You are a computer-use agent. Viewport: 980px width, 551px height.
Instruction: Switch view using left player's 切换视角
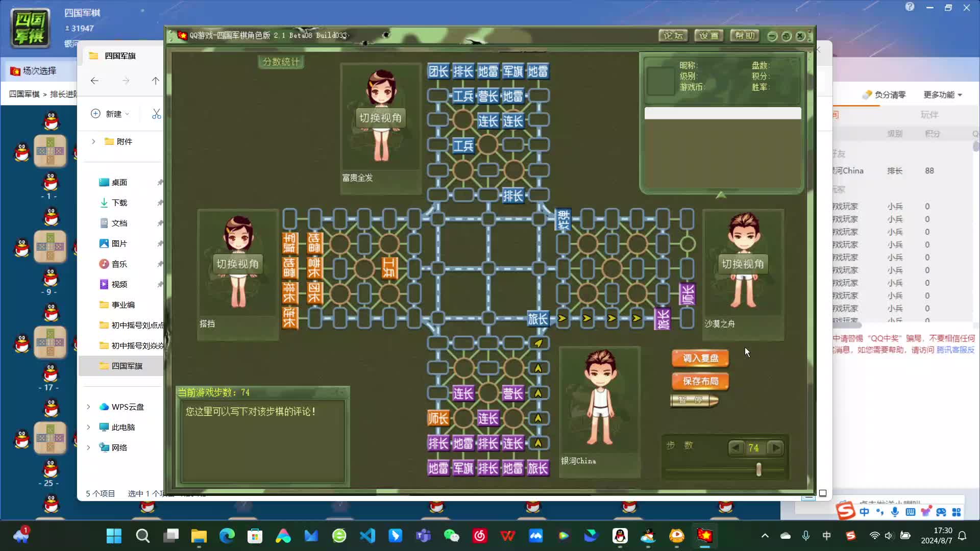tap(237, 264)
